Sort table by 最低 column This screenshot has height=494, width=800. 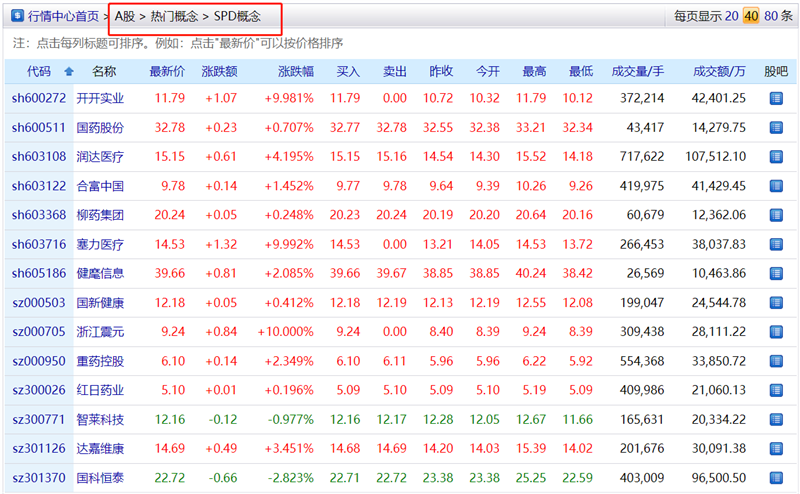coord(581,71)
